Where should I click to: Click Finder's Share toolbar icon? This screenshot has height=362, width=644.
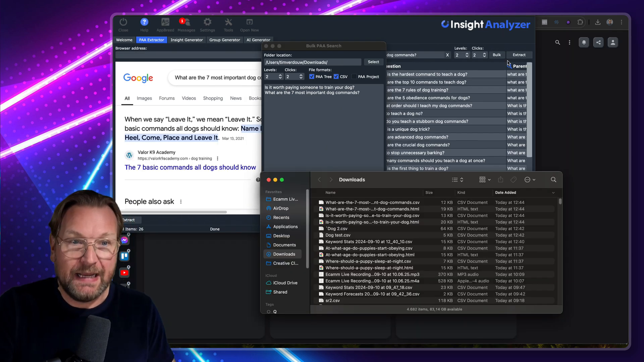pos(500,180)
